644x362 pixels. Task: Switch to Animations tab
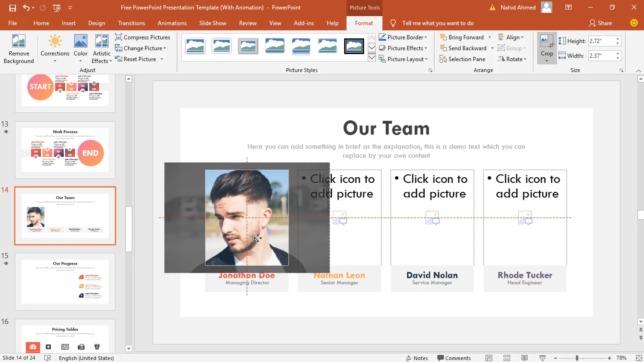pos(172,23)
